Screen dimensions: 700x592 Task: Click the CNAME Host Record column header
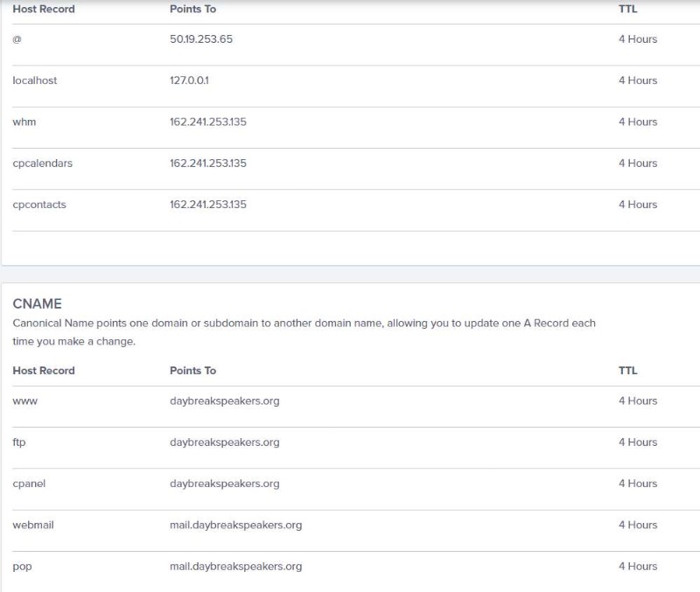tap(44, 371)
